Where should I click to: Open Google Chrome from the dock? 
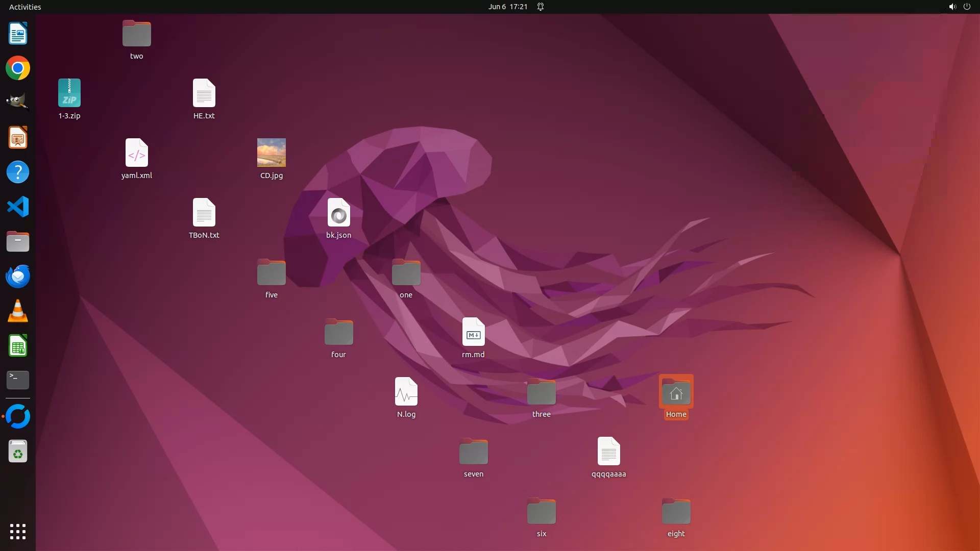(x=18, y=68)
